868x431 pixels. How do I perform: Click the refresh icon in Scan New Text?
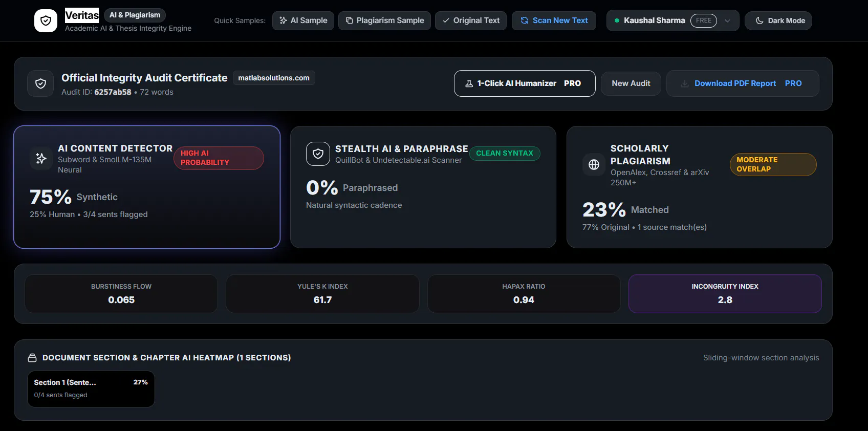pyautogui.click(x=524, y=20)
